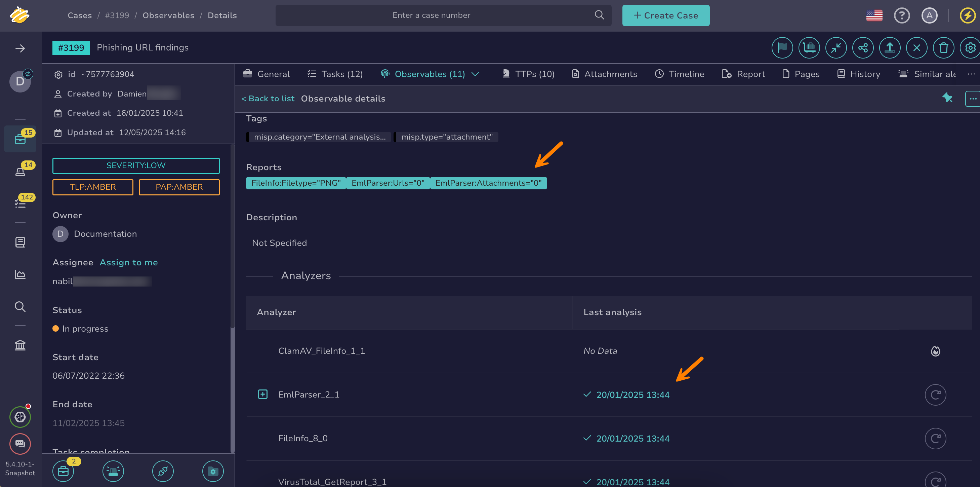Image resolution: width=980 pixels, height=487 pixels.
Task: Open the chat bubble icon in sidebar
Action: (x=20, y=444)
